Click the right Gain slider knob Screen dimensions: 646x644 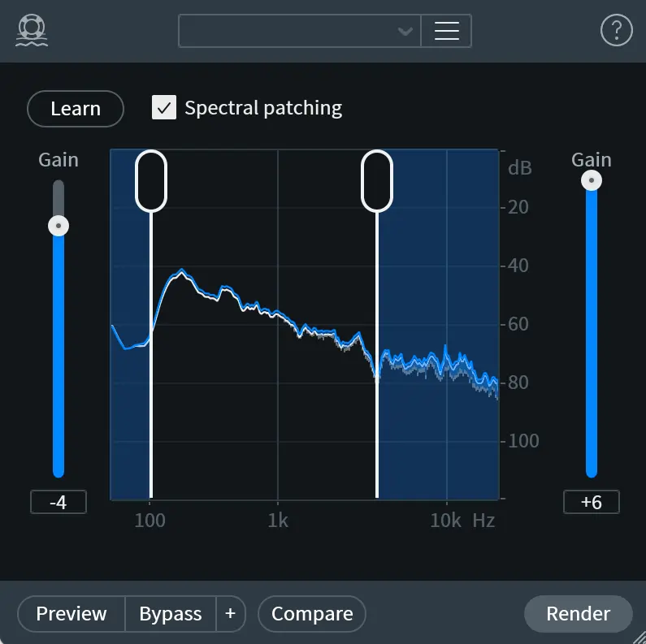point(592,180)
